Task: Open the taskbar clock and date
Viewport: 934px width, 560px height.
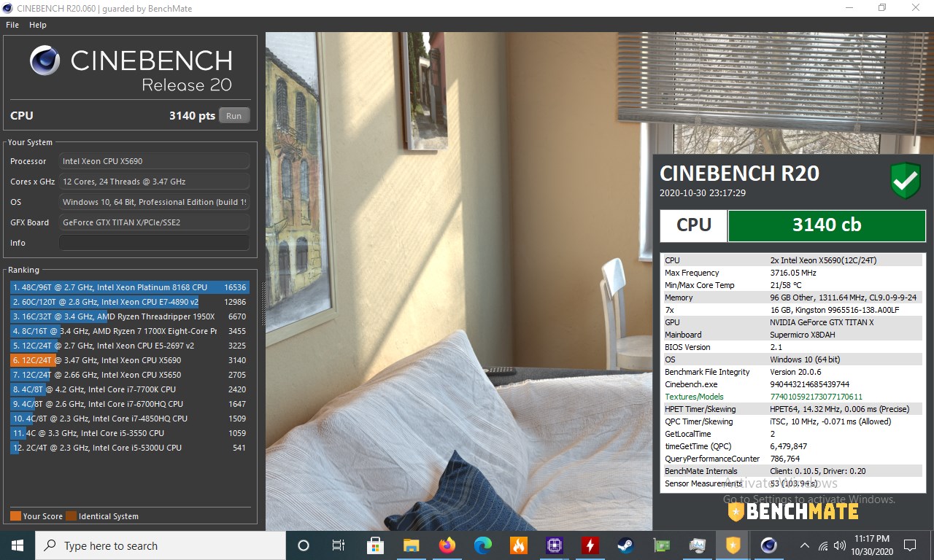Action: [871, 545]
